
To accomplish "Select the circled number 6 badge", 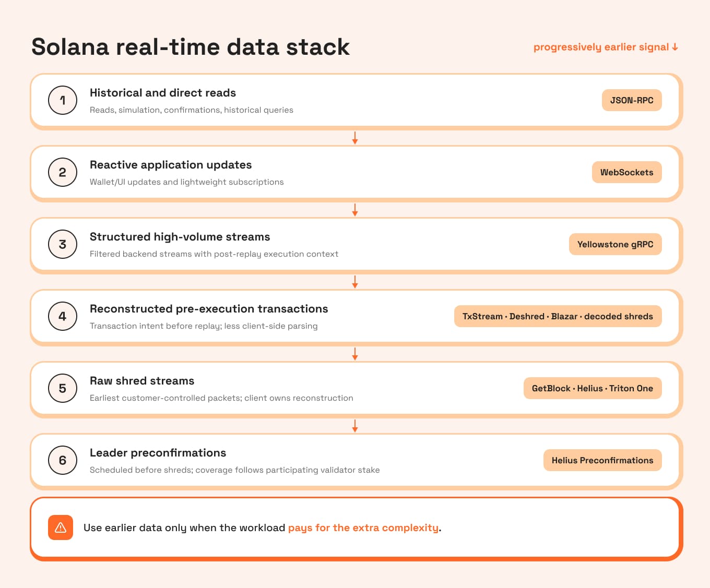I will pyautogui.click(x=63, y=460).
